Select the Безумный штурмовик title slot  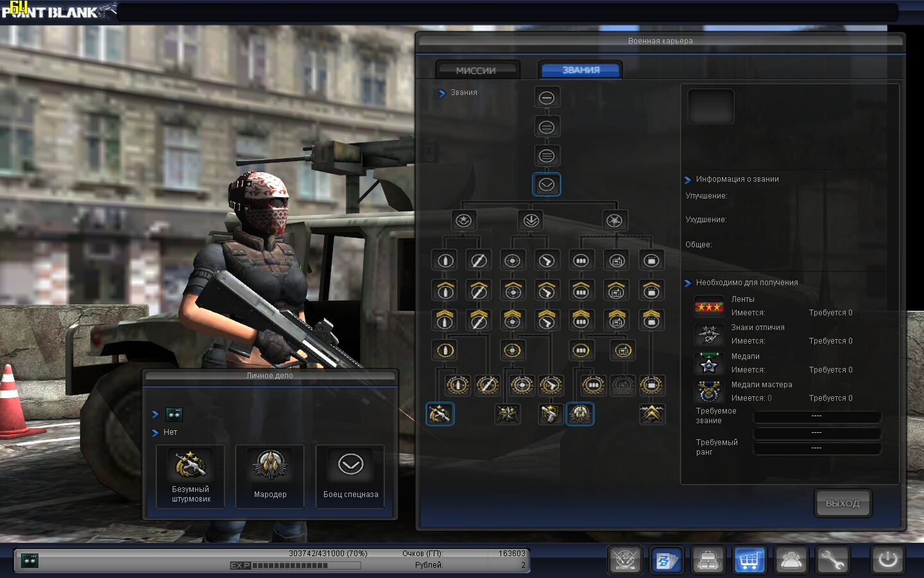[x=191, y=476]
